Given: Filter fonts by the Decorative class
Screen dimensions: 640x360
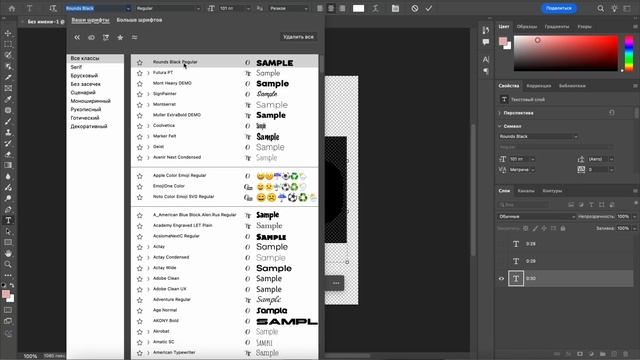Looking at the screenshot, I should [x=89, y=127].
